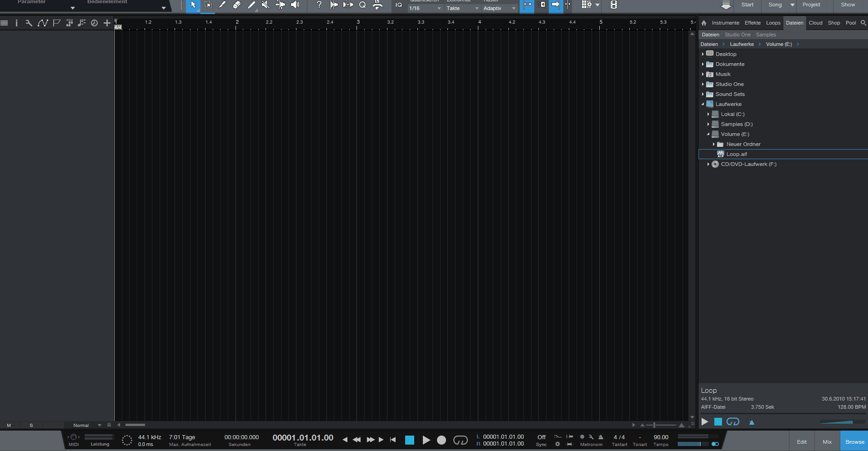
Task: Show automation with the curve icon
Action: (43, 23)
